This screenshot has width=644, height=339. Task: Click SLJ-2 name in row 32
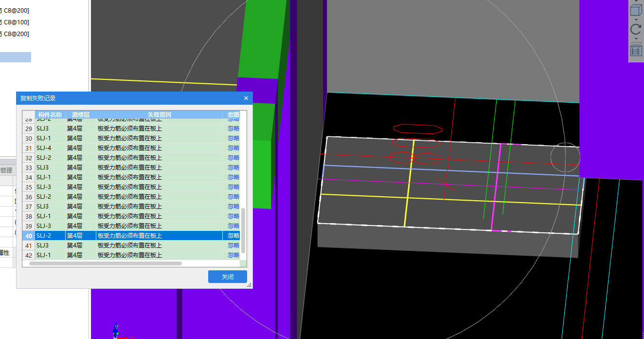click(44, 158)
